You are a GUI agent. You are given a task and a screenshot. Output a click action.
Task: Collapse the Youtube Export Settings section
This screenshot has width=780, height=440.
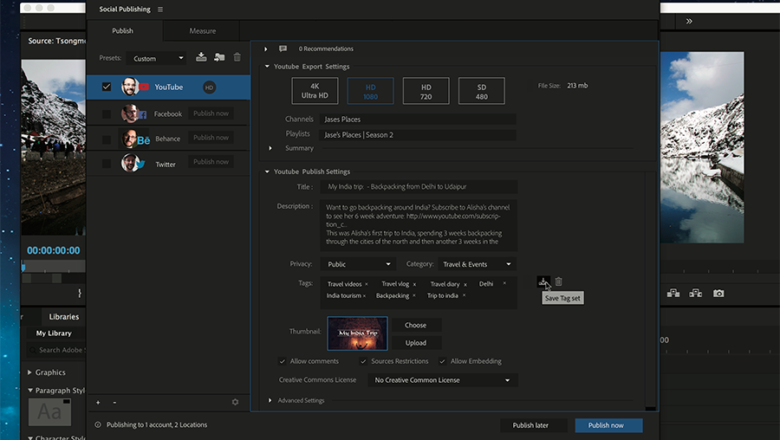pos(267,66)
